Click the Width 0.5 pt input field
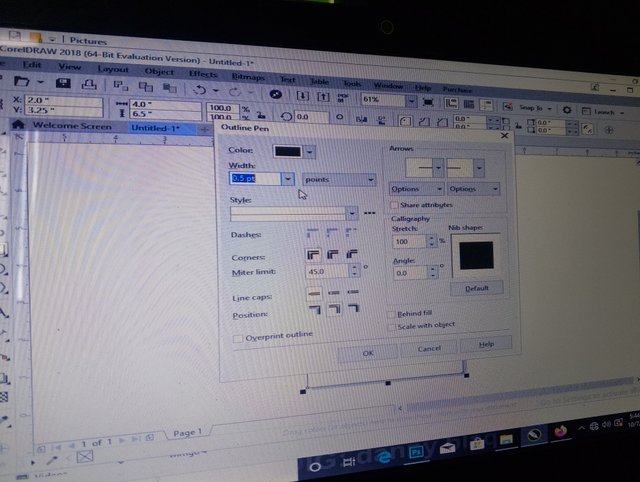The height and width of the screenshot is (482, 640). [x=255, y=178]
